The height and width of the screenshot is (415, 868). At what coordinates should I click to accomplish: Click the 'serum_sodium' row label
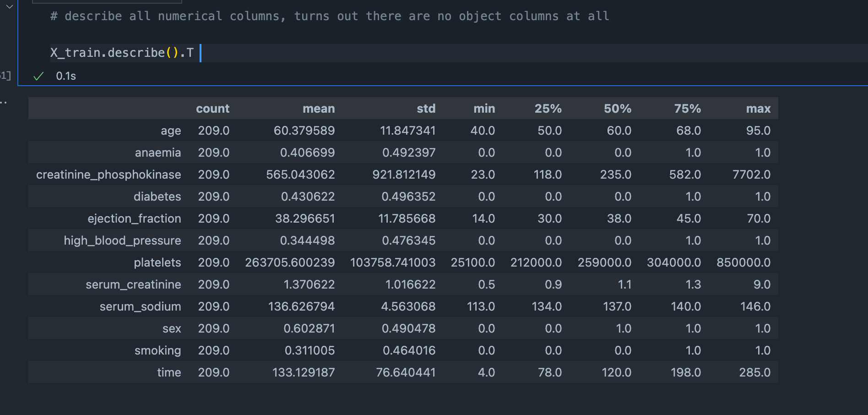(140, 306)
